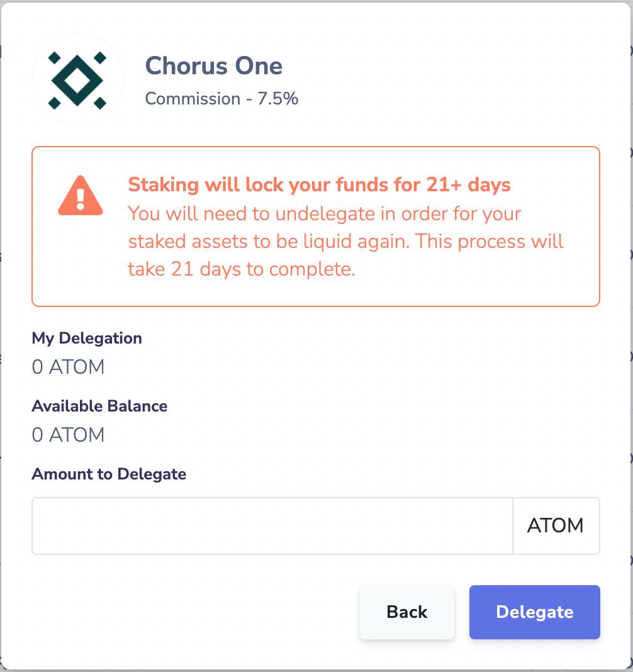Viewport: 633px width, 672px height.
Task: Click the Amount to Delegate input field
Action: click(x=271, y=526)
